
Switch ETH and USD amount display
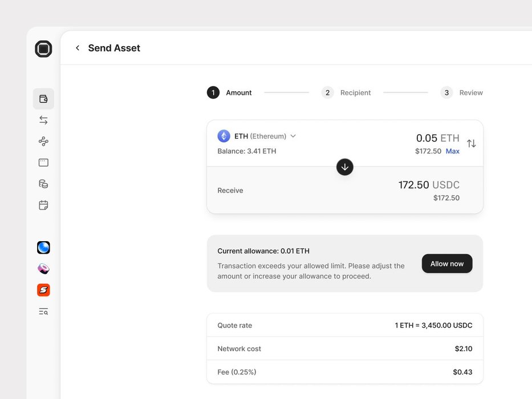coord(471,144)
